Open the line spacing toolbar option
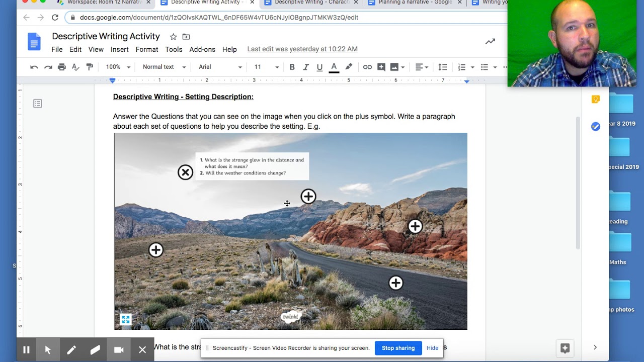Image resolution: width=644 pixels, height=362 pixels. (442, 67)
